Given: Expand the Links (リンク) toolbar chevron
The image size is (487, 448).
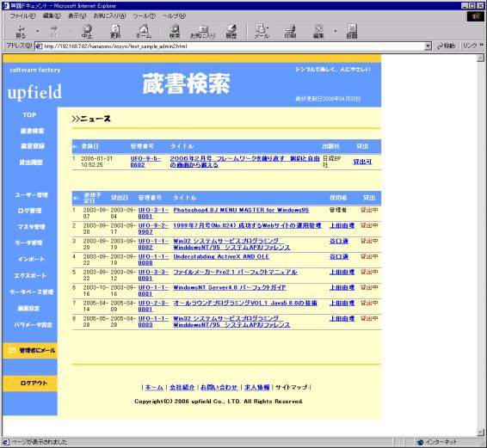Looking at the screenshot, I should click(482, 46).
